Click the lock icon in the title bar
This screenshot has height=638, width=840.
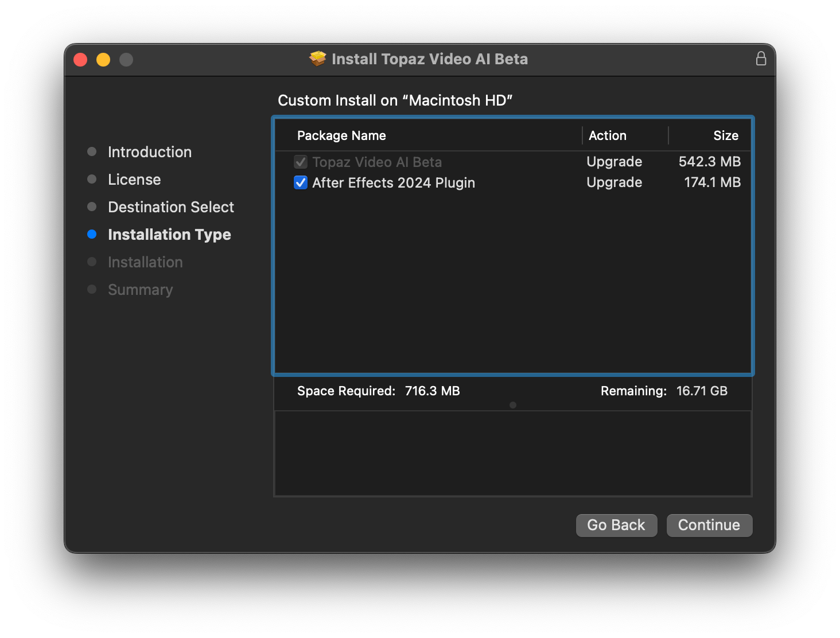pyautogui.click(x=761, y=59)
